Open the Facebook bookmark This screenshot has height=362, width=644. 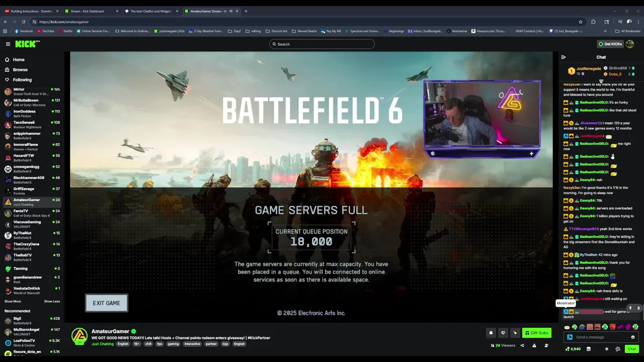point(24,31)
